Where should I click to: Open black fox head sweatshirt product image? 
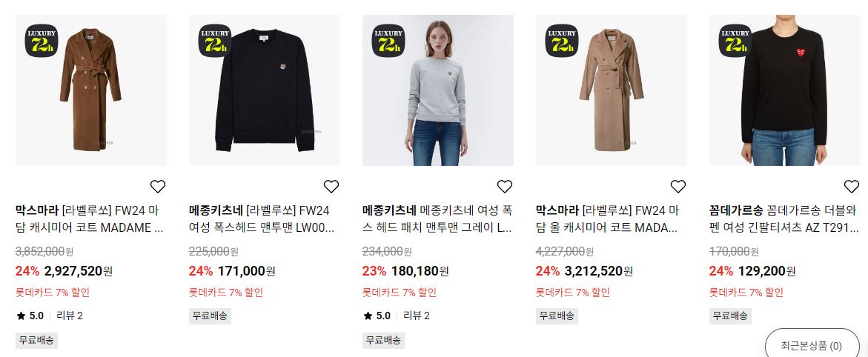(265, 90)
